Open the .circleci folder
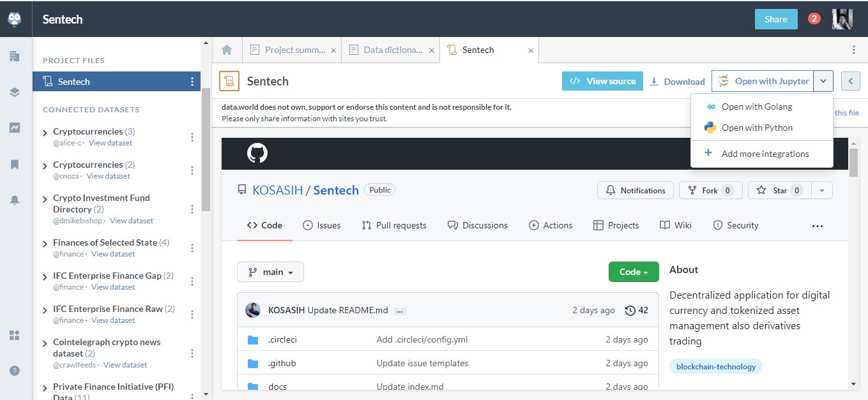The height and width of the screenshot is (400, 868). [x=282, y=339]
